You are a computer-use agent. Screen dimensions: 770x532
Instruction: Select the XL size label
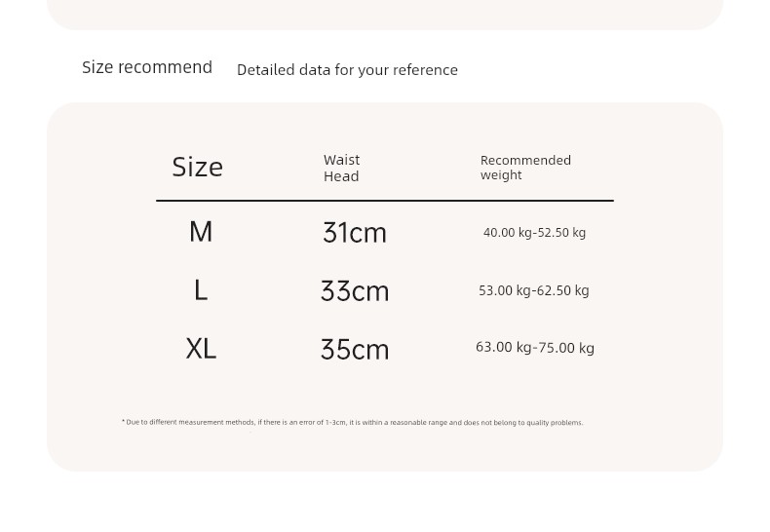click(x=201, y=349)
